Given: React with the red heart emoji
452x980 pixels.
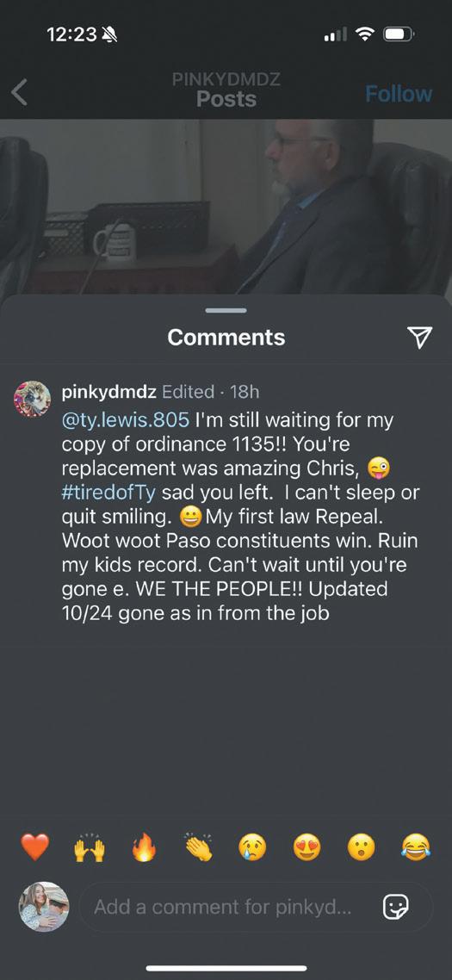Looking at the screenshot, I should (34, 847).
